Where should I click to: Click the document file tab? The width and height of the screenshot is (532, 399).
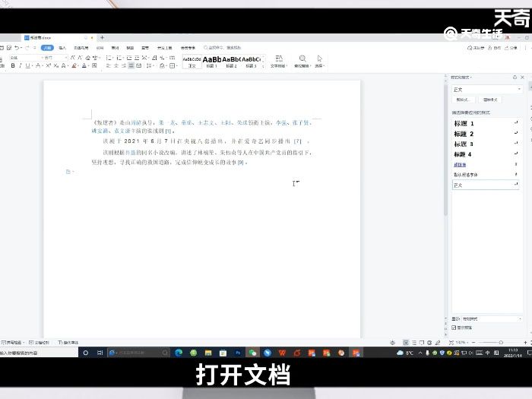[58, 37]
